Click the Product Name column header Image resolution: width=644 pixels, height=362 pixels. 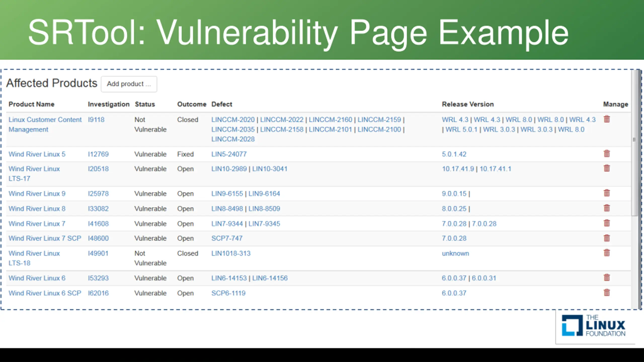pyautogui.click(x=31, y=104)
